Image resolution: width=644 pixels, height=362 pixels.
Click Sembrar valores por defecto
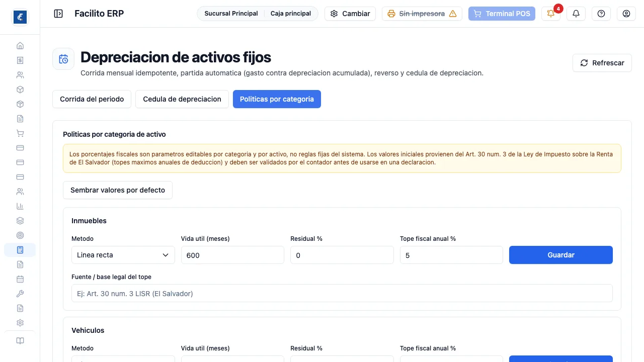[118, 190]
